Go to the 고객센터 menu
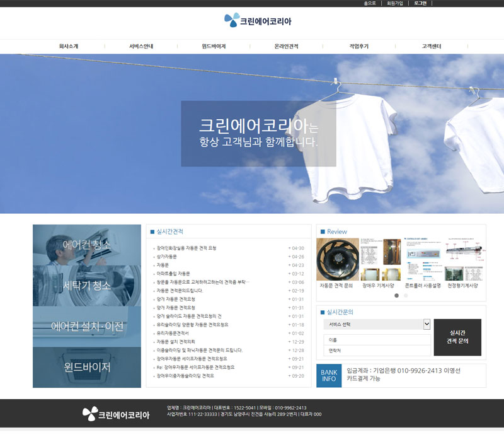 [432, 47]
